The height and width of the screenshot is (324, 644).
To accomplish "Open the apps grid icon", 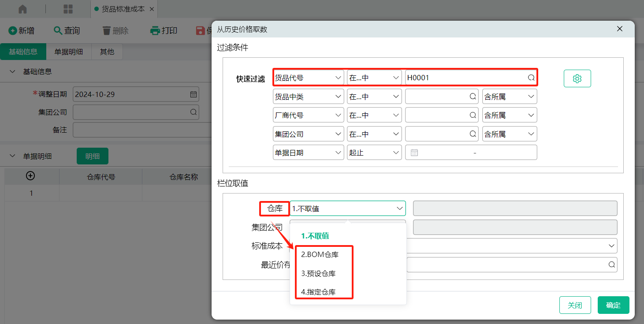I will [68, 9].
